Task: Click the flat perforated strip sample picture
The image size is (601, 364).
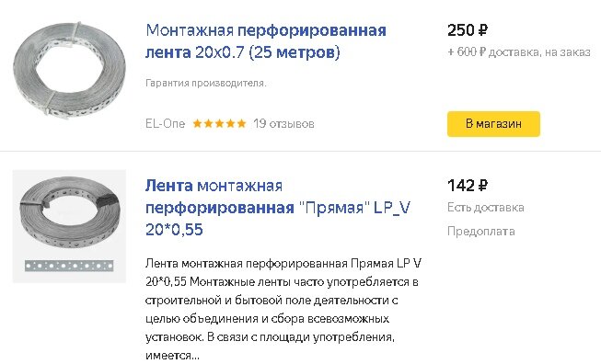Action: [x=69, y=266]
